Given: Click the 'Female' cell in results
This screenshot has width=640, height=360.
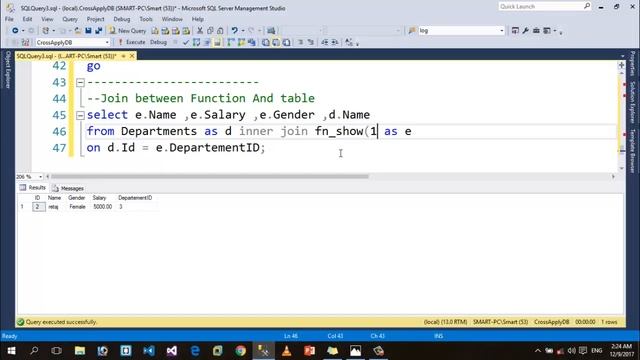Looking at the screenshot, I should 77,207.
